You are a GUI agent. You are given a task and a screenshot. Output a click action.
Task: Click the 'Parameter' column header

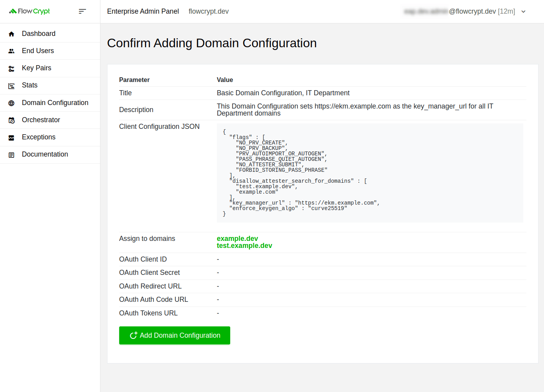coord(134,80)
